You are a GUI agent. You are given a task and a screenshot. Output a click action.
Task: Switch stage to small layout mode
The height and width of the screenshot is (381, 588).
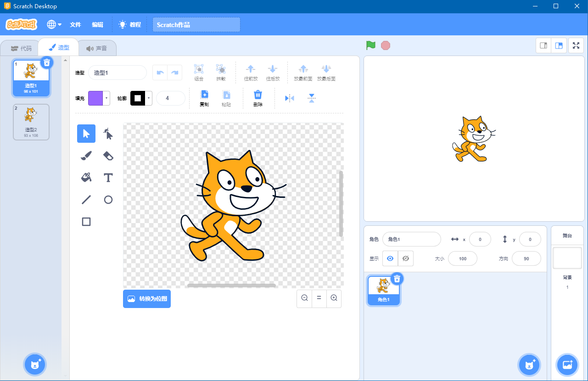(543, 45)
